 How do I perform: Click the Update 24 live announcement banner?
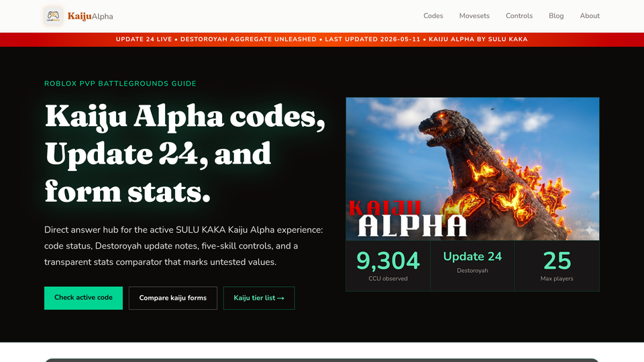click(322, 40)
